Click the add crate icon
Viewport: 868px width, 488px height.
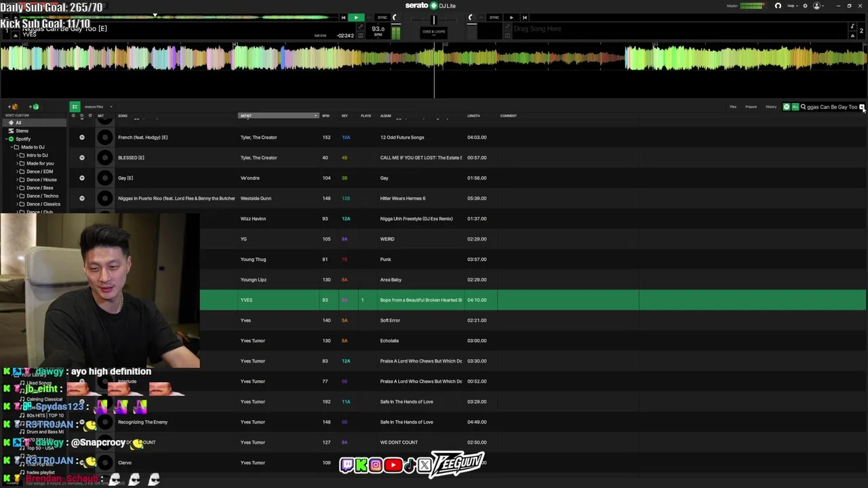[13, 106]
